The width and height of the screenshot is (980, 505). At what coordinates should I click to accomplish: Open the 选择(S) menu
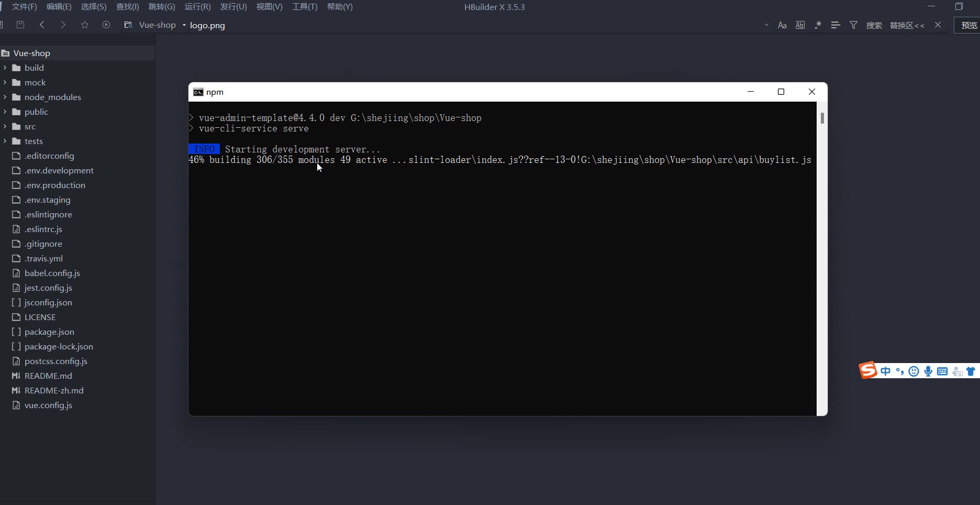(x=94, y=7)
